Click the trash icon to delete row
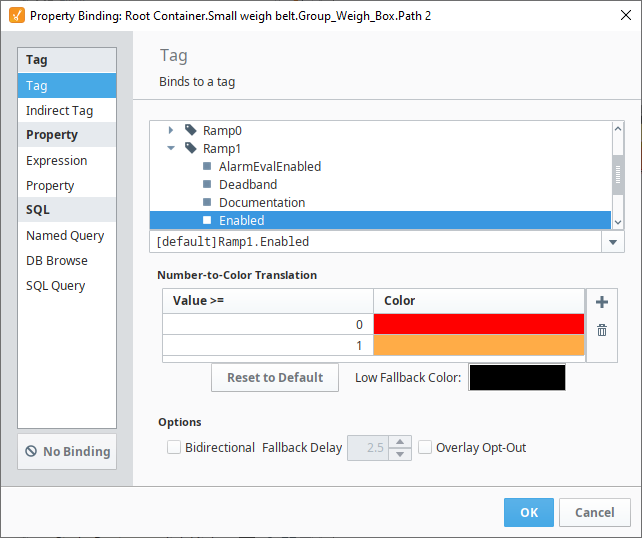This screenshot has height=538, width=642. tap(601, 330)
